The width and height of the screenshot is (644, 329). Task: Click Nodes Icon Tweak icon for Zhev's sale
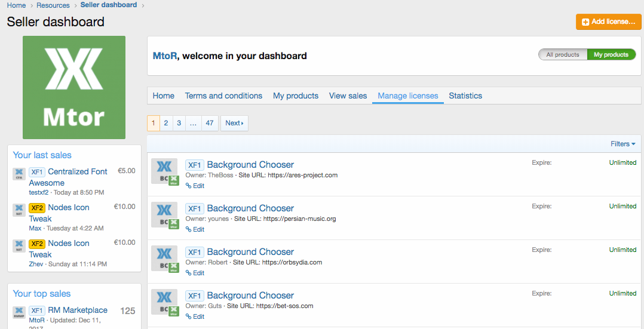click(x=19, y=245)
